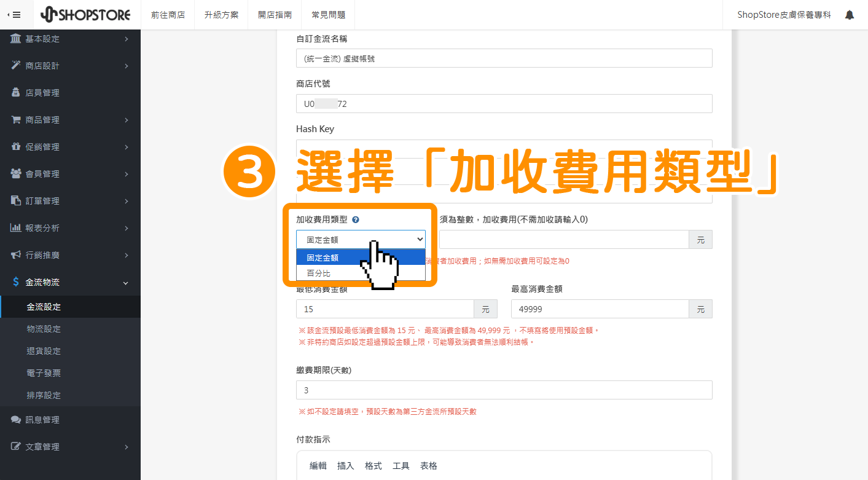Click the help question mark beside 加收費用類型
This screenshot has height=480, width=868.
coord(355,219)
